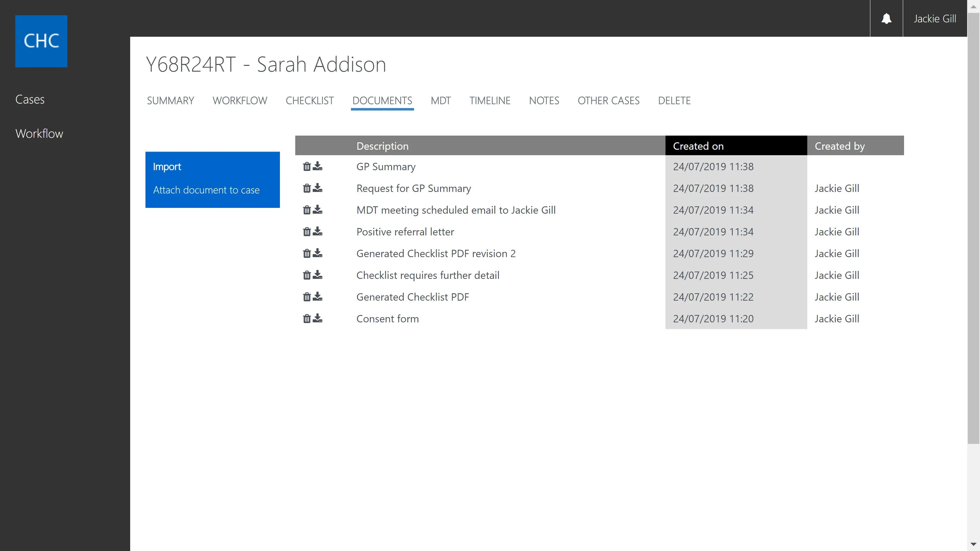Image resolution: width=980 pixels, height=551 pixels.
Task: Download the GP Summary document
Action: tap(318, 167)
